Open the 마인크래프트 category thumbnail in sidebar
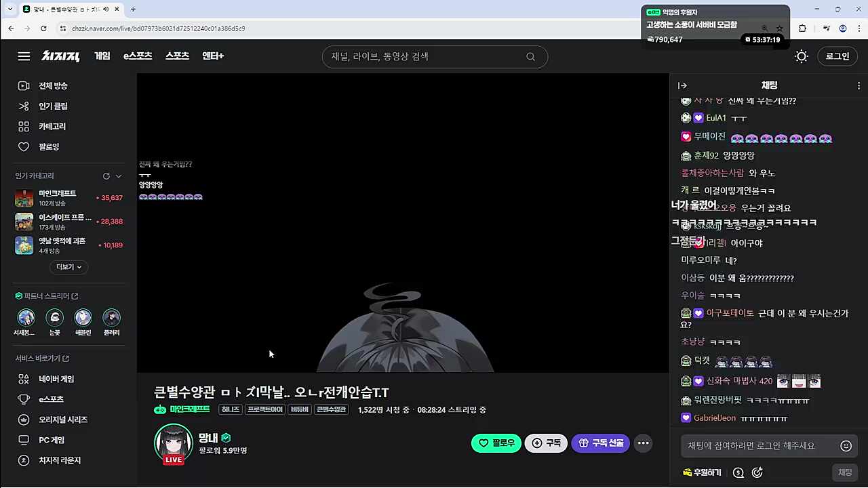The width and height of the screenshot is (868, 488). click(x=24, y=198)
